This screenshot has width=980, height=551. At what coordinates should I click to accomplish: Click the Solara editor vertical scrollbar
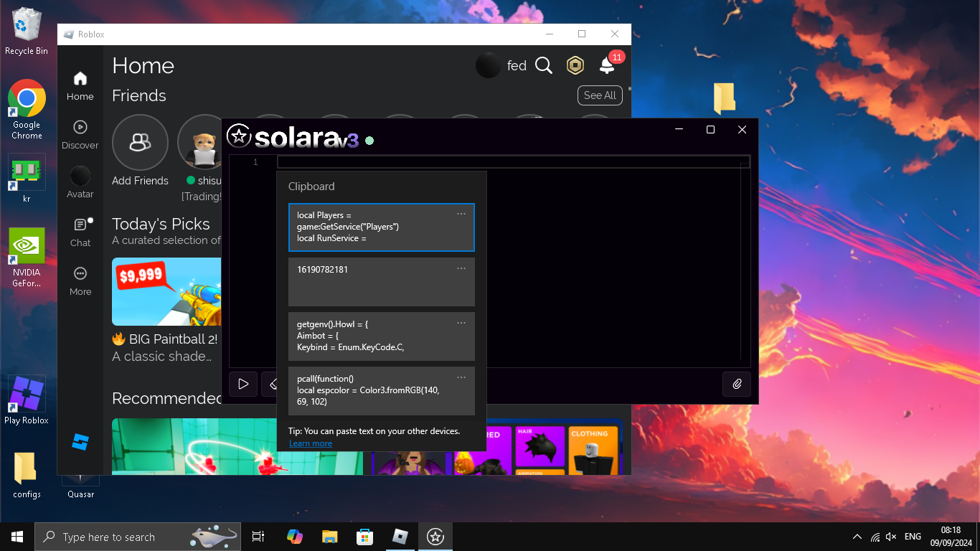click(x=745, y=262)
